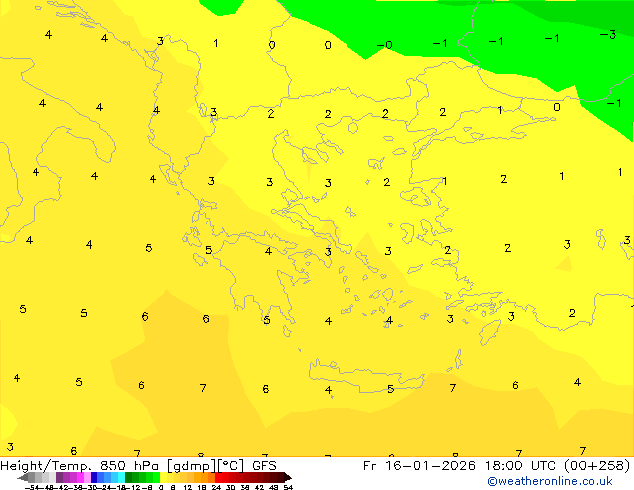Image resolution: width=634 pixels, height=490 pixels.
Task: Click the -3 temperature value on map
Action: [x=608, y=35]
